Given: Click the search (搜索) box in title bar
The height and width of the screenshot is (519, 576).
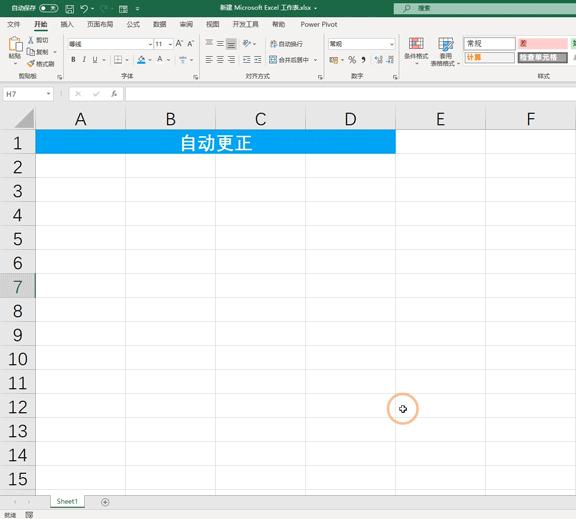Looking at the screenshot, I should [485, 8].
